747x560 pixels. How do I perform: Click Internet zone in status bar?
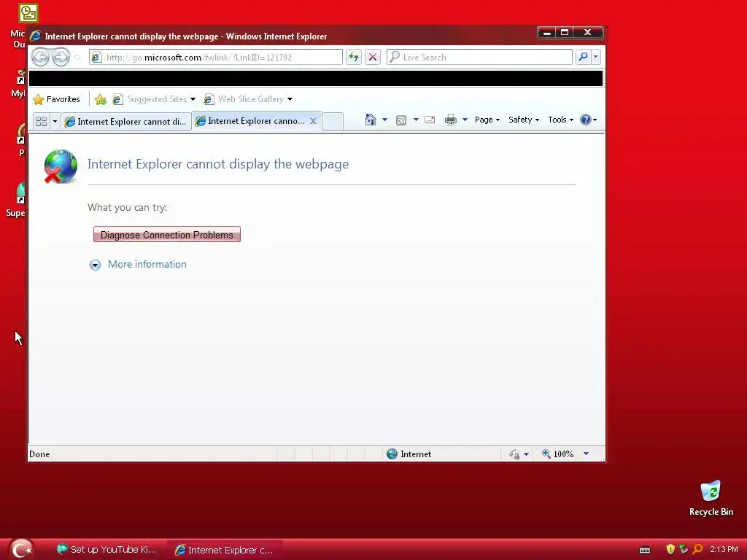(409, 454)
